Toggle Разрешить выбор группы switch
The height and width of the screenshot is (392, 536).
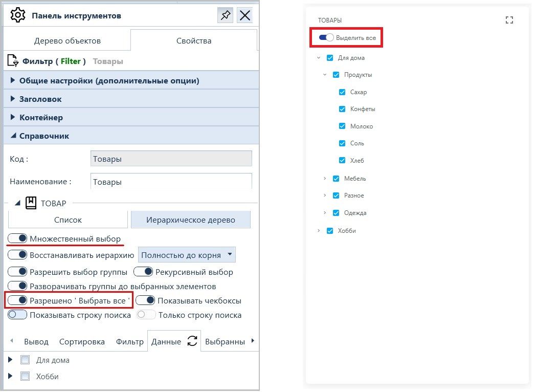17,272
